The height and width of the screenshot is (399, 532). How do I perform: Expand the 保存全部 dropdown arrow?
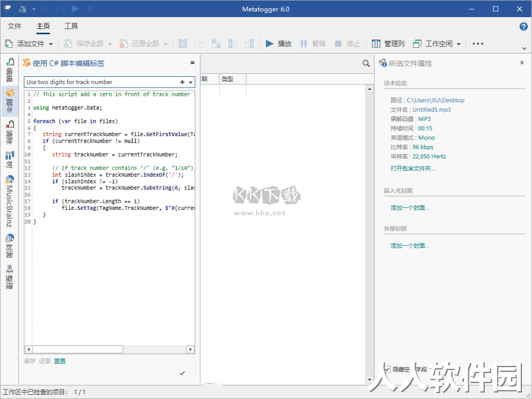coord(110,44)
